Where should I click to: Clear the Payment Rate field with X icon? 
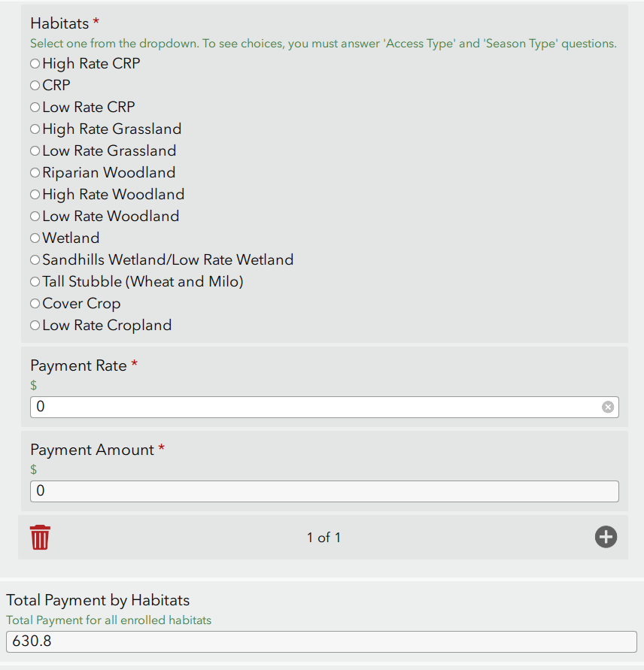click(608, 407)
